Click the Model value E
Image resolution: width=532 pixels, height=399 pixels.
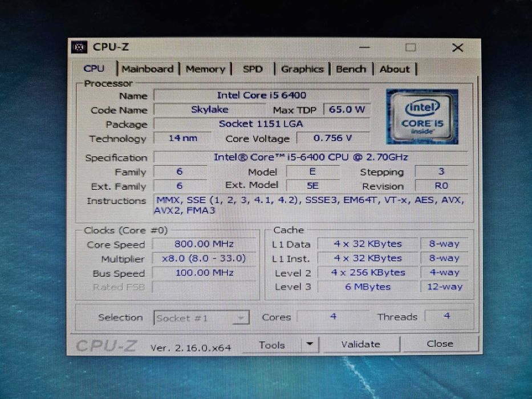[312, 172]
